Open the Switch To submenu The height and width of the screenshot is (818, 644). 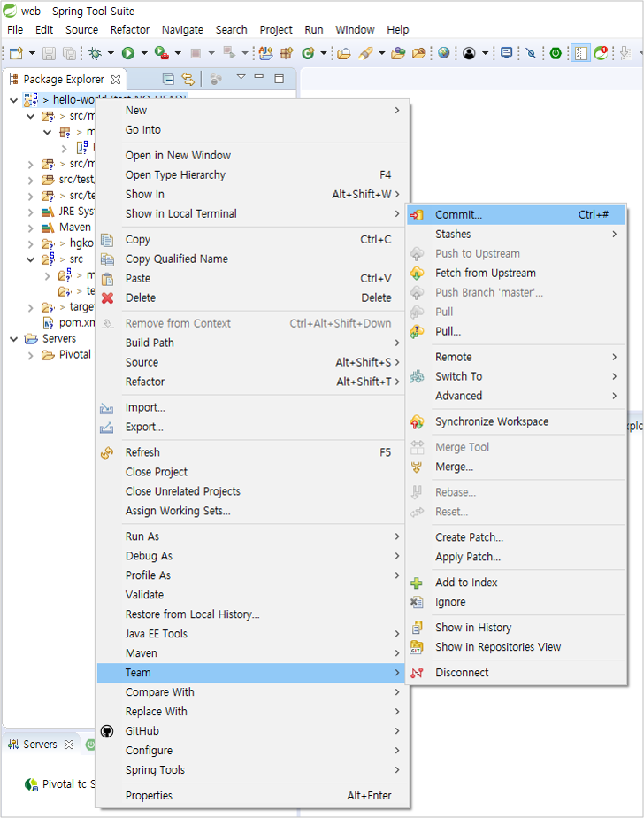(516, 376)
